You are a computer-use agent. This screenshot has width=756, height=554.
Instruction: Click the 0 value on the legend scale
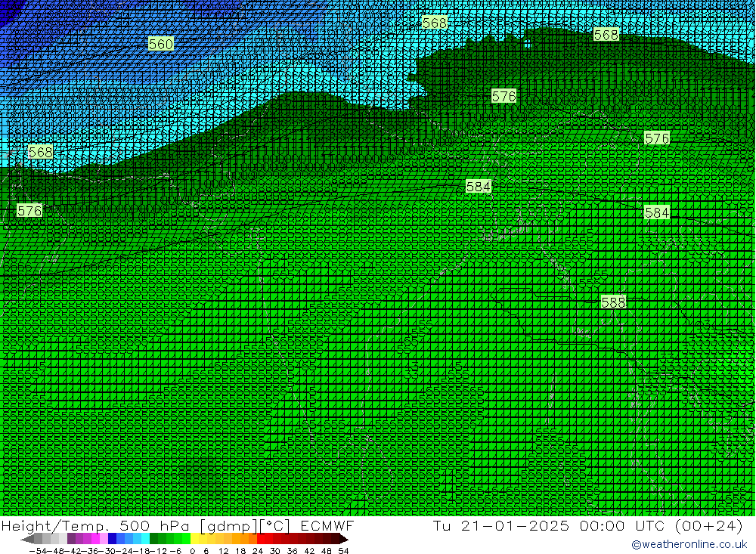point(192,551)
